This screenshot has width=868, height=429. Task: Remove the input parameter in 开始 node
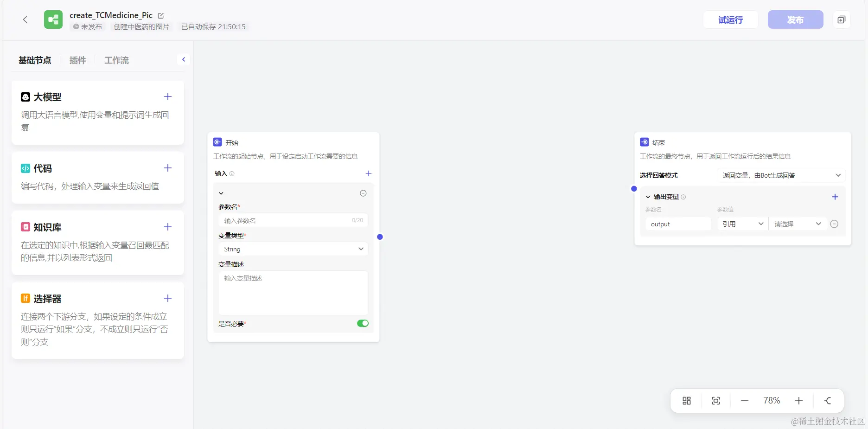click(363, 193)
